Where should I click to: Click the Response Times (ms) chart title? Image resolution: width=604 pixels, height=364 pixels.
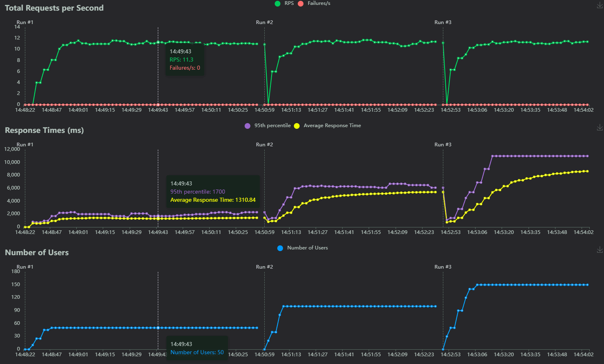(x=44, y=130)
